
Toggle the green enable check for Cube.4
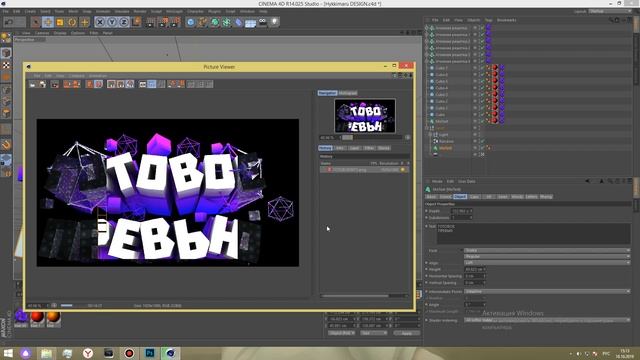tap(482, 88)
